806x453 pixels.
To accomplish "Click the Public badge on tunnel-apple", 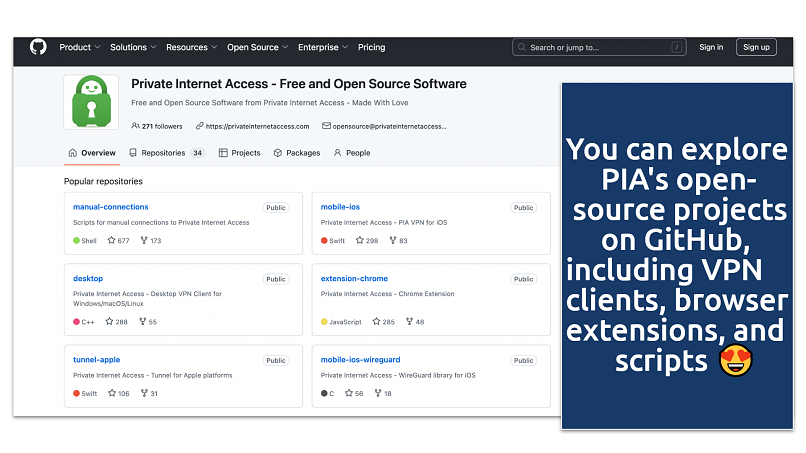I will tap(276, 360).
